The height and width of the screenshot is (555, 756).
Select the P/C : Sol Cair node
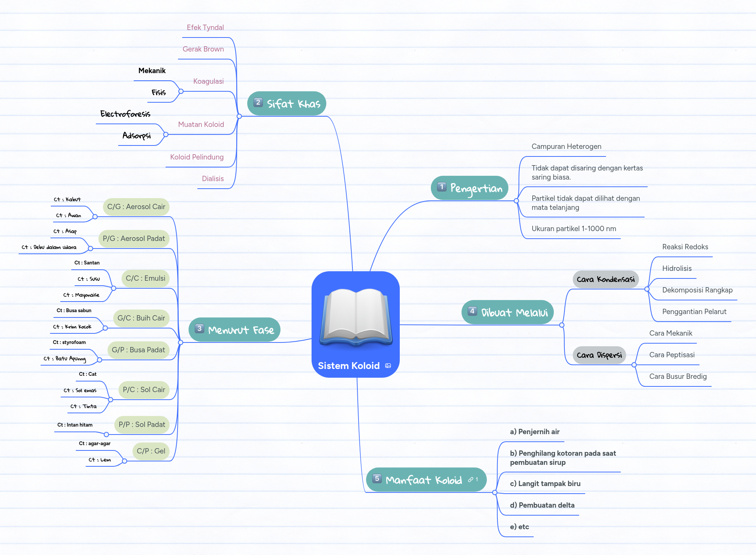[144, 390]
